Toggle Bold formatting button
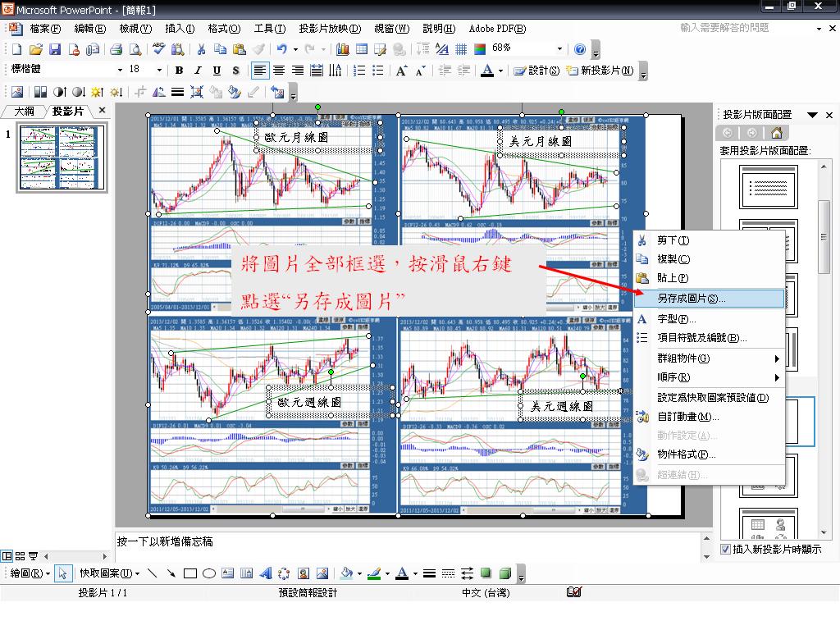This screenshot has width=840, height=630. click(178, 71)
